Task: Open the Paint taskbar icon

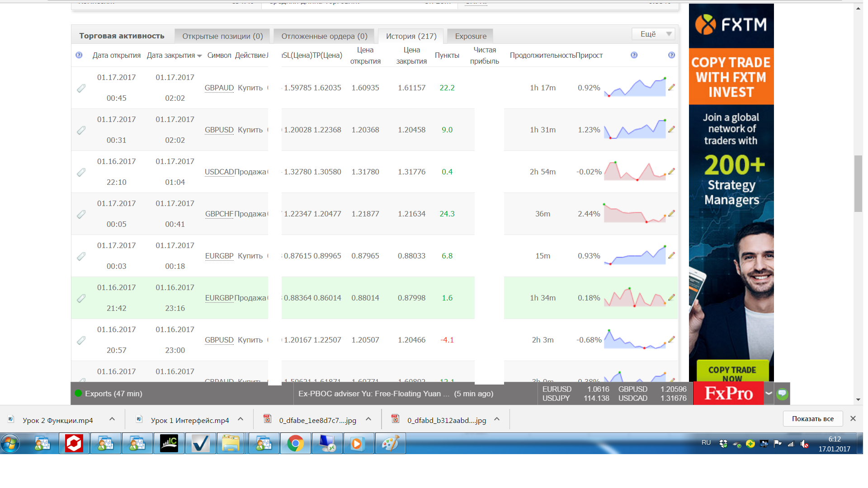Action: point(390,444)
